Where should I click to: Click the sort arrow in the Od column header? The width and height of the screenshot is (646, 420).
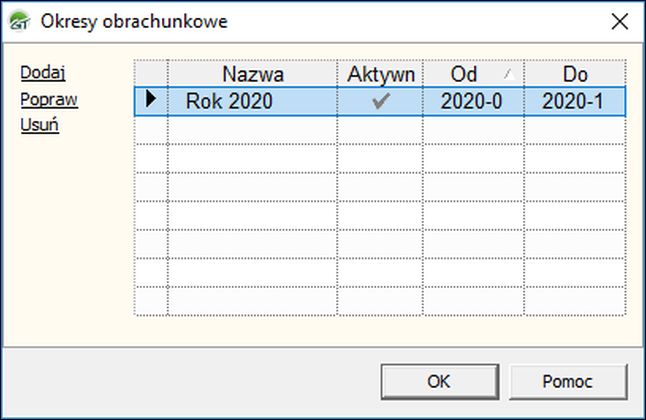click(510, 74)
